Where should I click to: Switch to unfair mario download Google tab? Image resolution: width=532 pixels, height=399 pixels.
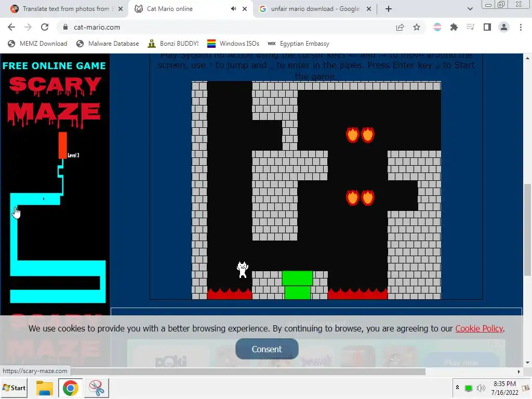tap(315, 9)
